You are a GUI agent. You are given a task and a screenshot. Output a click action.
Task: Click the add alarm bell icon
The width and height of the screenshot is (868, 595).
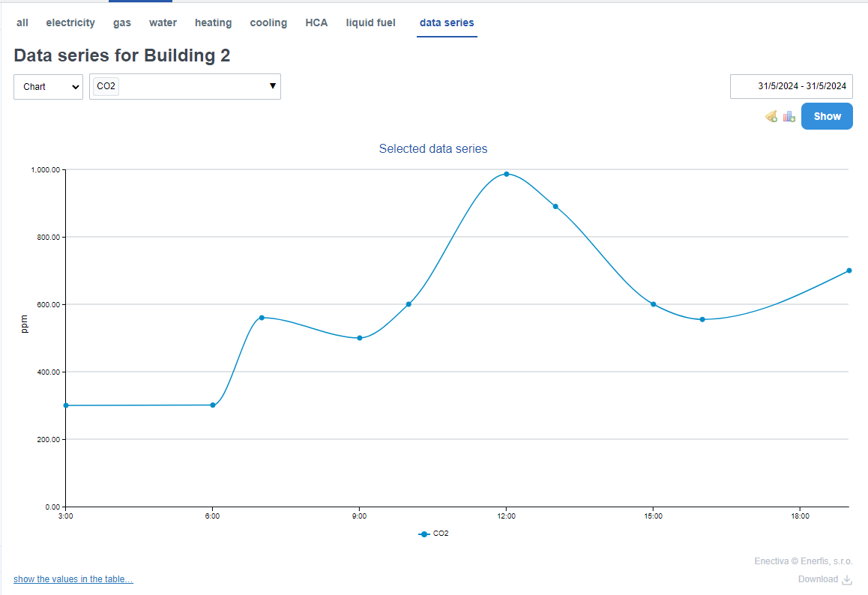pos(771,116)
